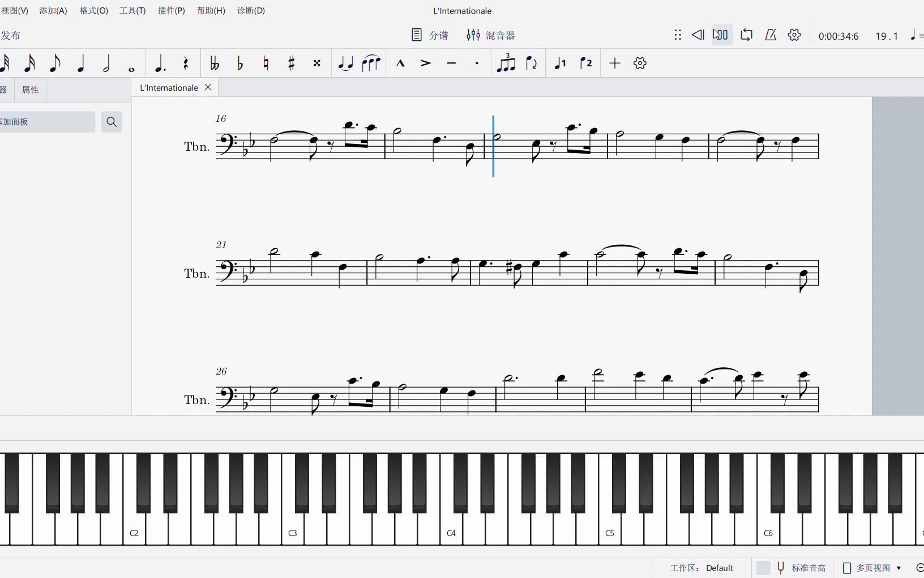Image resolution: width=924 pixels, height=578 pixels.
Task: Click measure number 16
Action: tap(221, 118)
